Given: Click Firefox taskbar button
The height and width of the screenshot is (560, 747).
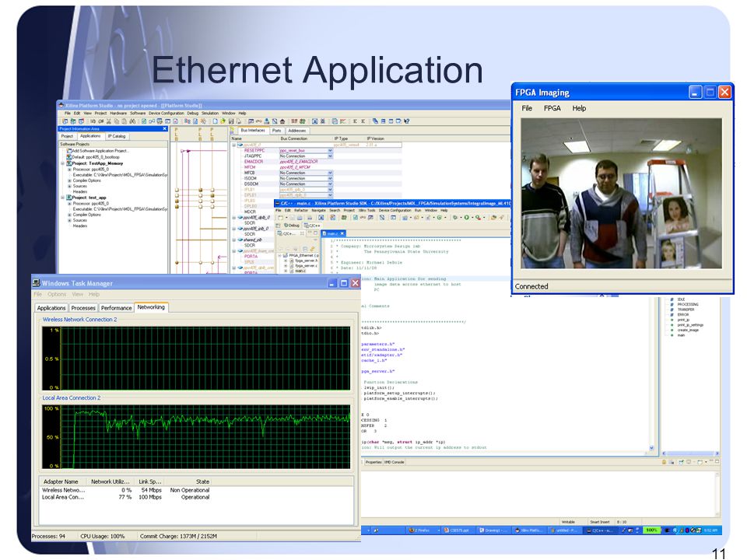Looking at the screenshot, I should pyautogui.click(x=423, y=530).
